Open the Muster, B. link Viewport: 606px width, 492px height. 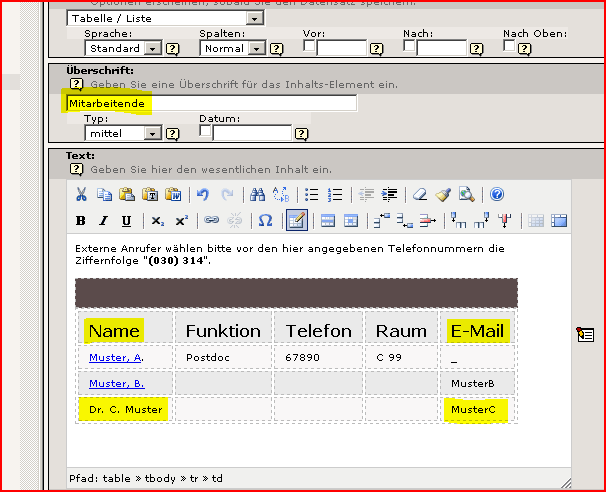click(116, 383)
